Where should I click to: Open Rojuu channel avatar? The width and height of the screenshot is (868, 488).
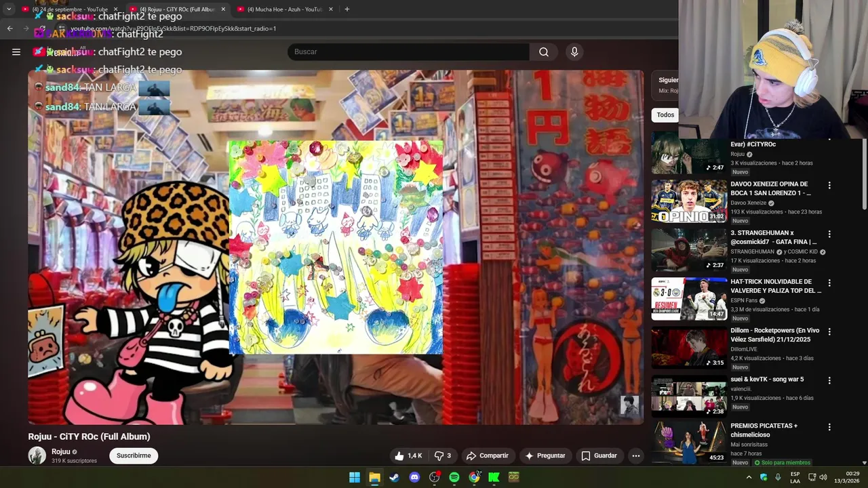pos(37,455)
